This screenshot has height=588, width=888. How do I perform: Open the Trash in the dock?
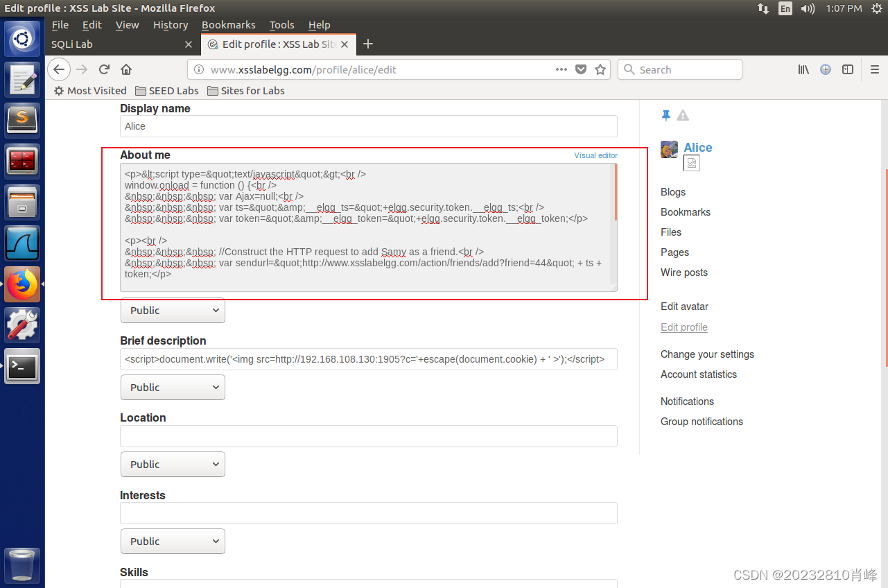[x=22, y=565]
